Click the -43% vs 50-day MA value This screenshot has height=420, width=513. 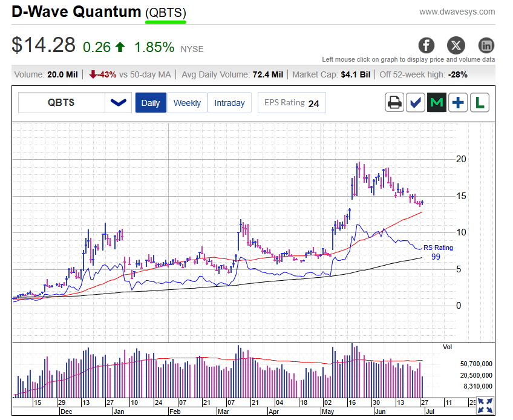[x=106, y=74]
